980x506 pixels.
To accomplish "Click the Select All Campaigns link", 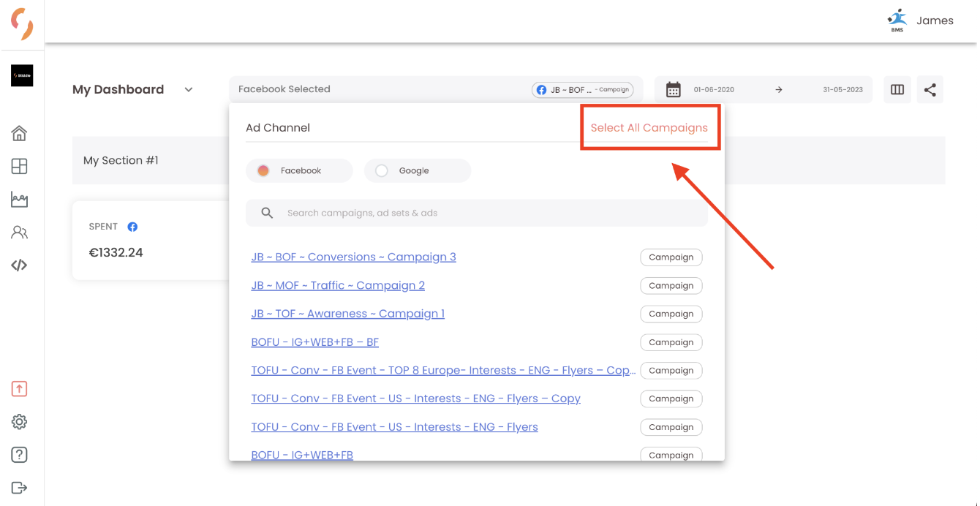I will tap(649, 128).
